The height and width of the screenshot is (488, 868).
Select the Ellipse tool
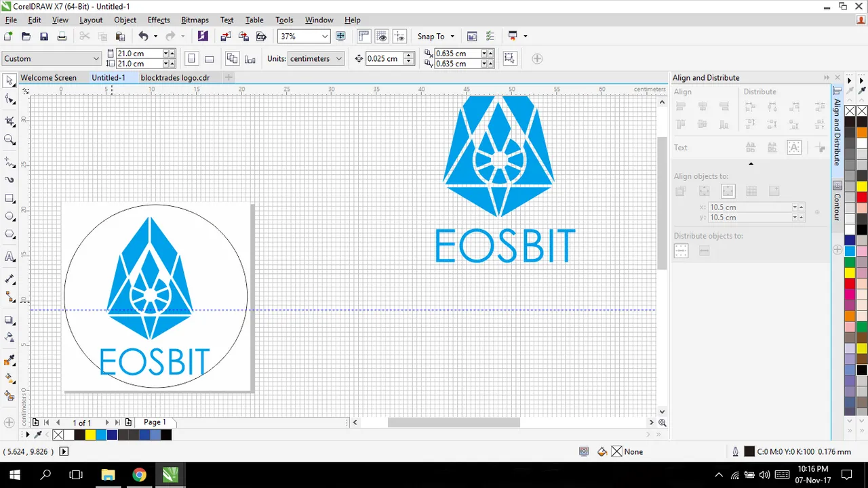[9, 216]
